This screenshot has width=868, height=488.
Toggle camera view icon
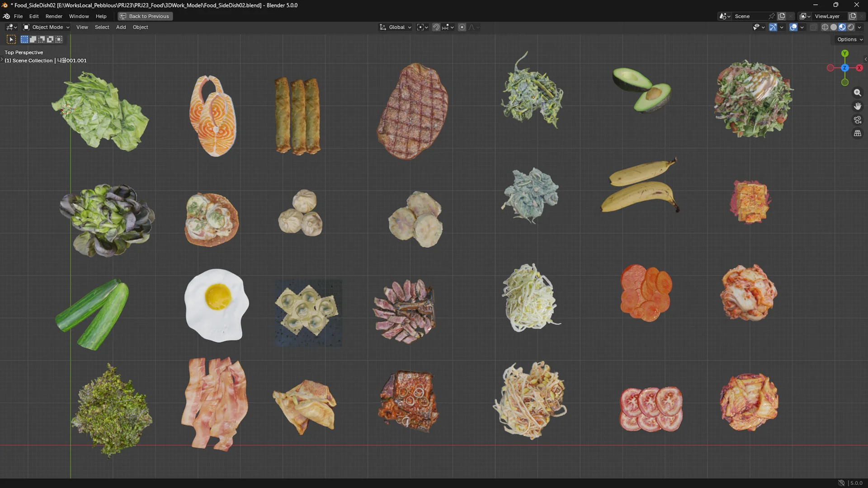tap(857, 120)
